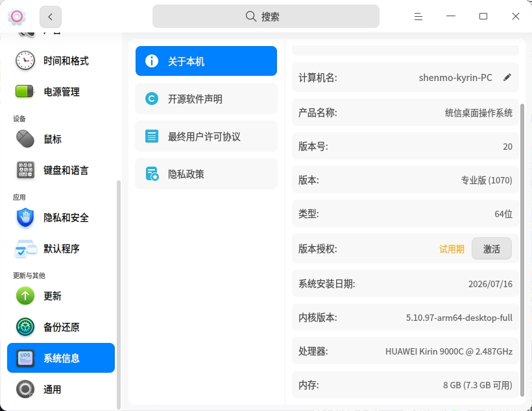Image resolution: width=532 pixels, height=411 pixels.
Task: Click the gray mouse icon
Action: pyautogui.click(x=25, y=139)
